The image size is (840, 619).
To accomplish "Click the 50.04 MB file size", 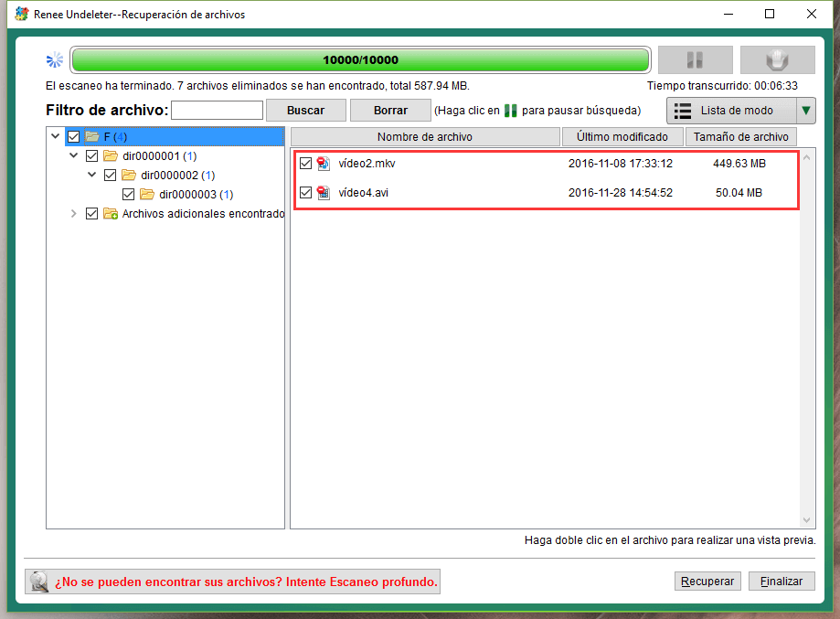I will (739, 192).
